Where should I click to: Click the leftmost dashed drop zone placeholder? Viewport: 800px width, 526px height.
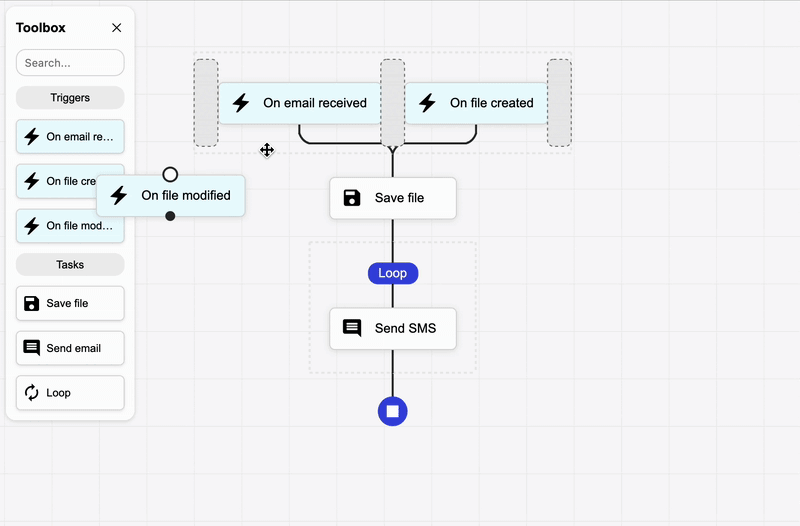point(206,103)
